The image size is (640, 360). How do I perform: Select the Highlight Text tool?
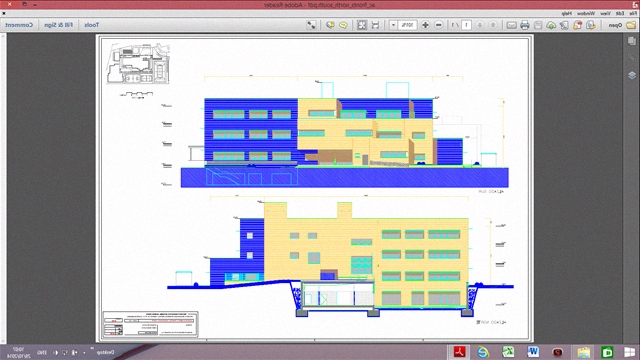pos(330,25)
